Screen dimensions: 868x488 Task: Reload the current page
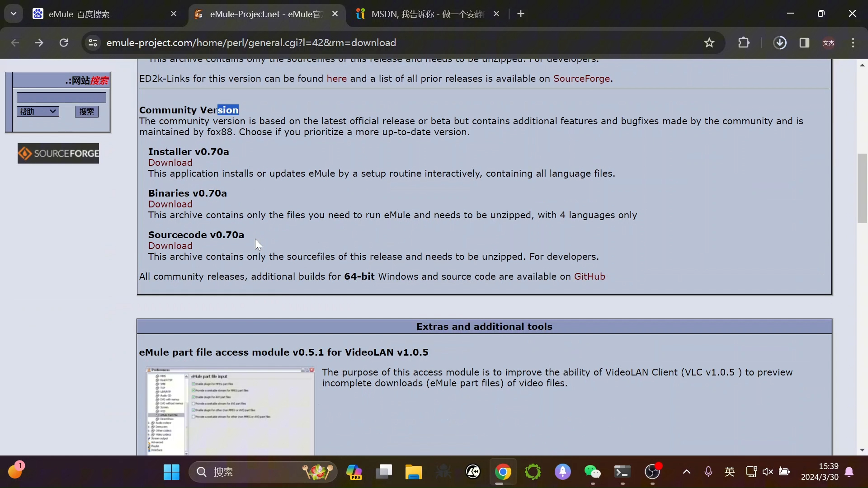click(x=64, y=42)
